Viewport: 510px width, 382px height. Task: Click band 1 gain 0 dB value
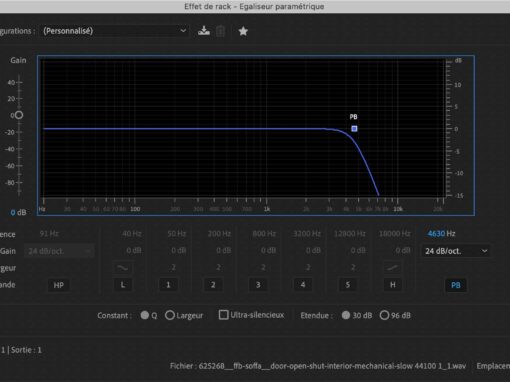click(x=178, y=250)
